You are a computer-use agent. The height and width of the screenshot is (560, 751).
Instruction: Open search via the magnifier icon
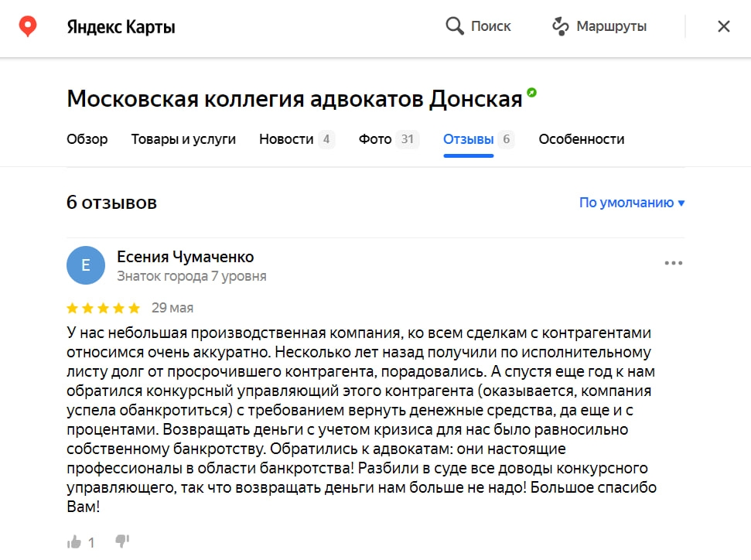tap(455, 26)
